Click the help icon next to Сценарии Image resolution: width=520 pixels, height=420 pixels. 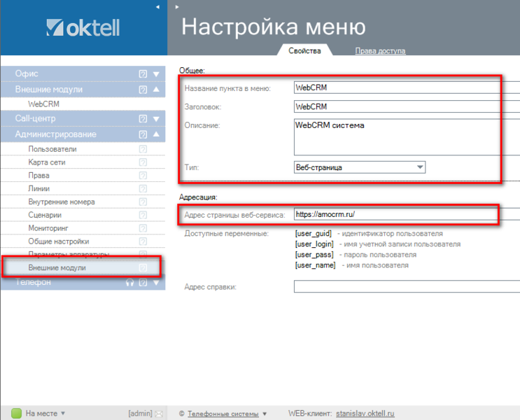click(x=143, y=215)
